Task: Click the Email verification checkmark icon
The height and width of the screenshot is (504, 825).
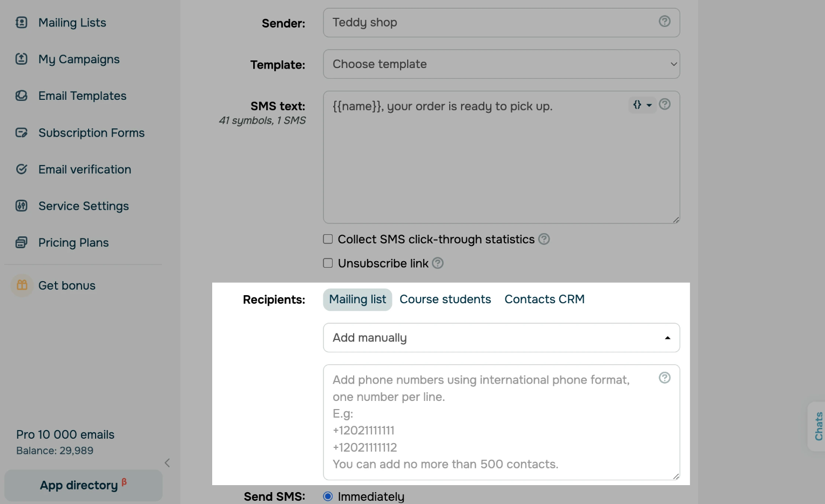Action: pos(22,169)
